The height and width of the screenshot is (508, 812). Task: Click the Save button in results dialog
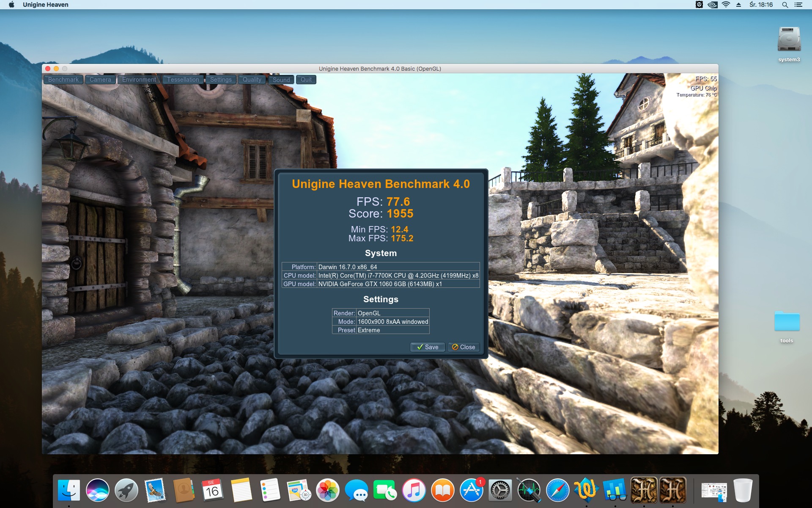point(428,347)
